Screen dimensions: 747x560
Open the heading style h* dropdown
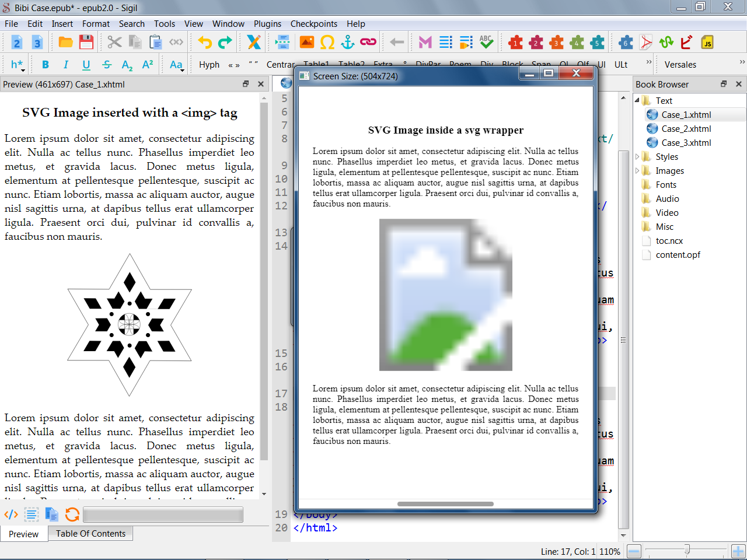[x=18, y=65]
